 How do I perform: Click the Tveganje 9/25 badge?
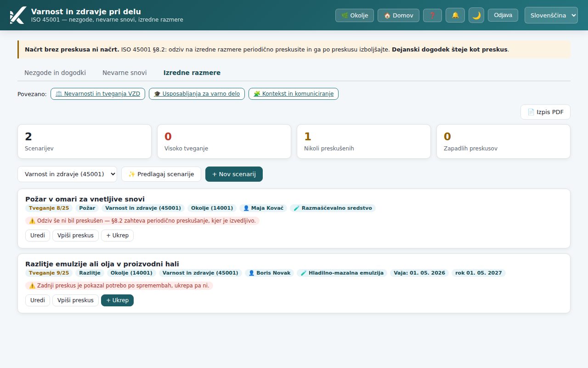point(49,273)
